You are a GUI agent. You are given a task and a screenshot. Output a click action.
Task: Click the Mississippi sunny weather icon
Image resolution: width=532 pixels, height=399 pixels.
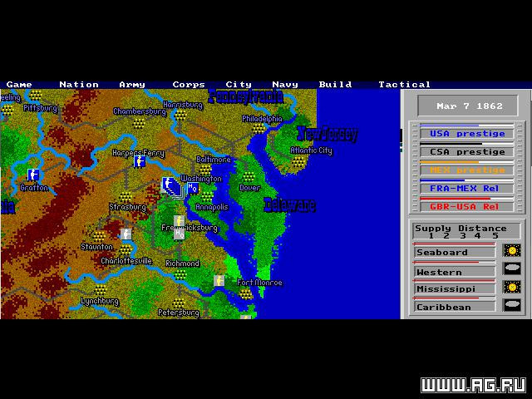click(x=512, y=287)
